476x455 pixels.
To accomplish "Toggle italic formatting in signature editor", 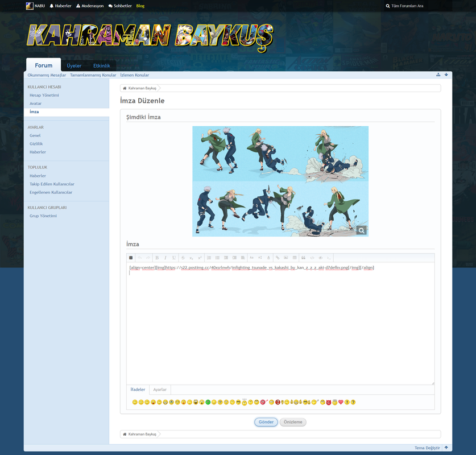I will click(165, 258).
